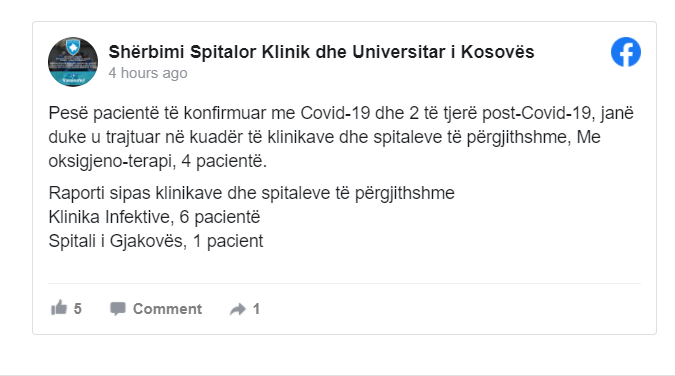The height and width of the screenshot is (376, 675).
Task: Click the Comment label
Action: (x=167, y=309)
